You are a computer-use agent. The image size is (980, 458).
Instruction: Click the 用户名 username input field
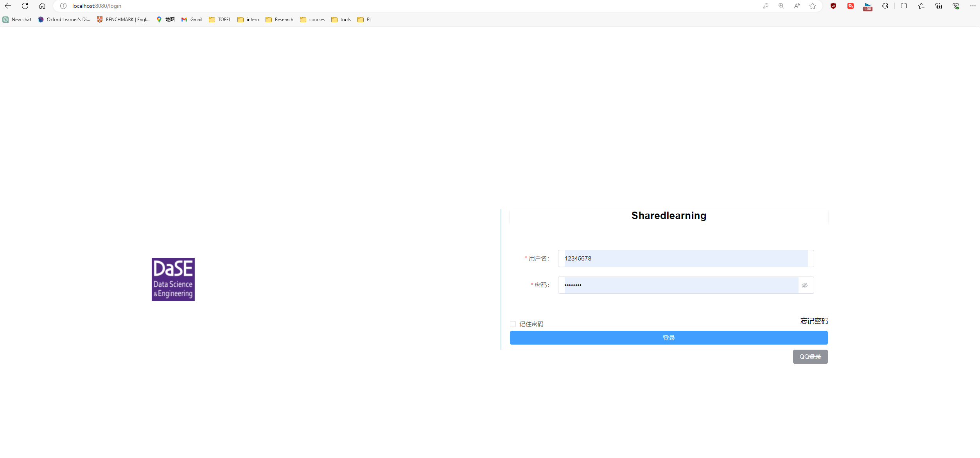pos(685,258)
